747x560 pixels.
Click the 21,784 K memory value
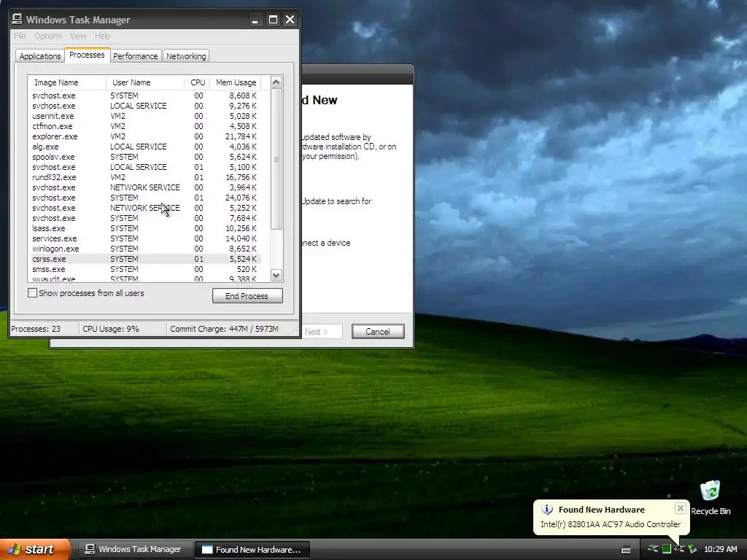click(x=241, y=136)
